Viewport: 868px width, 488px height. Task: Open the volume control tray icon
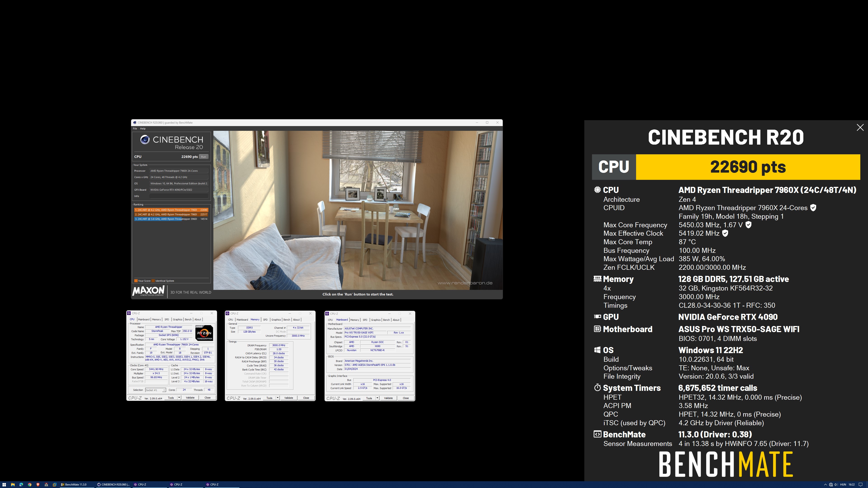tap(836, 485)
